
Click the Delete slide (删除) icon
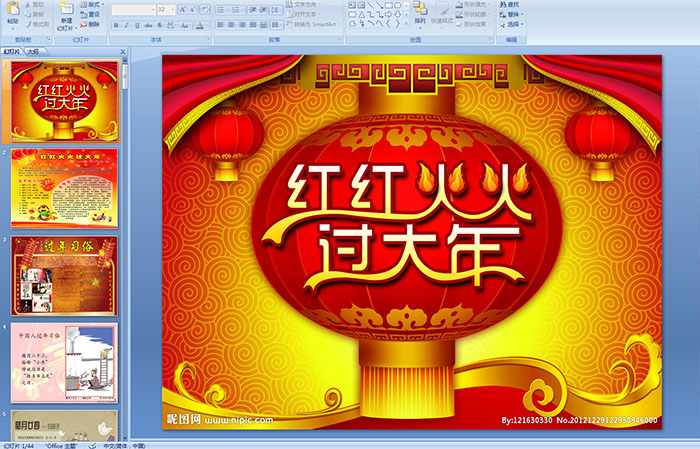point(83,24)
